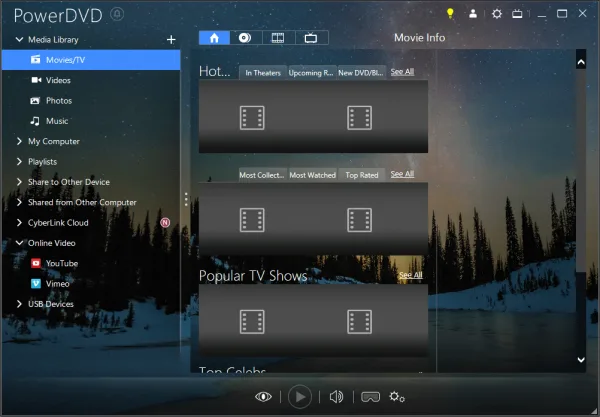Expand the My Computer tree node
This screenshot has width=600, height=417.
pyautogui.click(x=19, y=141)
